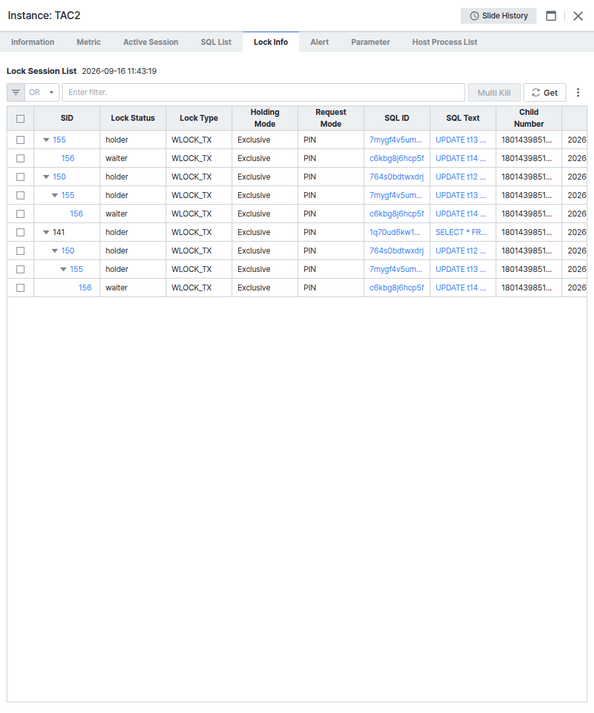Close the Instance TAC2 panel
Viewport: 594px width, 713px height.
tap(578, 16)
